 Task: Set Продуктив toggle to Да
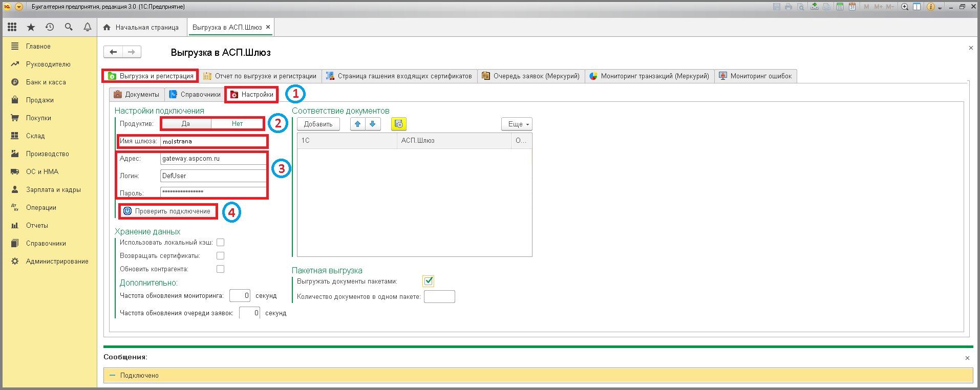tap(185, 123)
